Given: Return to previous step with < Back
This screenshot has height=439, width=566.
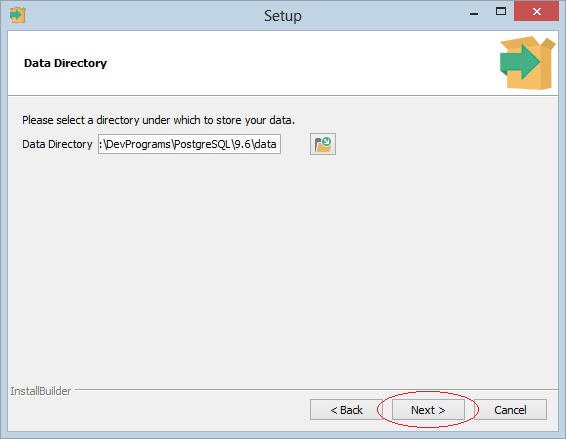Looking at the screenshot, I should (x=346, y=410).
